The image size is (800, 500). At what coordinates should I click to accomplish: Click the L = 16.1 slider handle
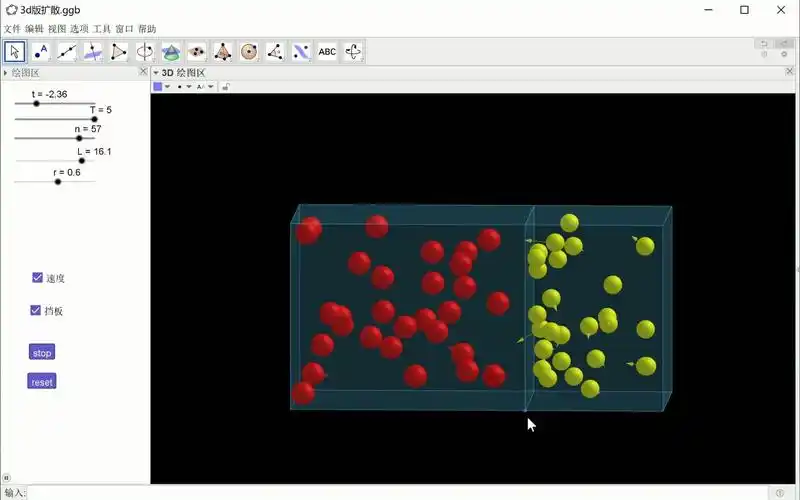coord(82,161)
